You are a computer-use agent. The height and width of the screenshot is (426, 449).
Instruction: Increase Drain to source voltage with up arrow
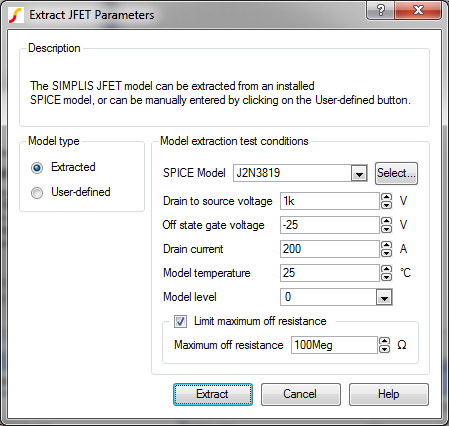coord(386,197)
